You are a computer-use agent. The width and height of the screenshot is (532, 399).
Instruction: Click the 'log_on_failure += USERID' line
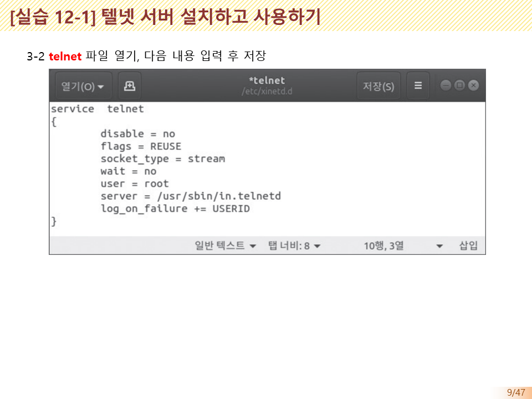tap(176, 208)
